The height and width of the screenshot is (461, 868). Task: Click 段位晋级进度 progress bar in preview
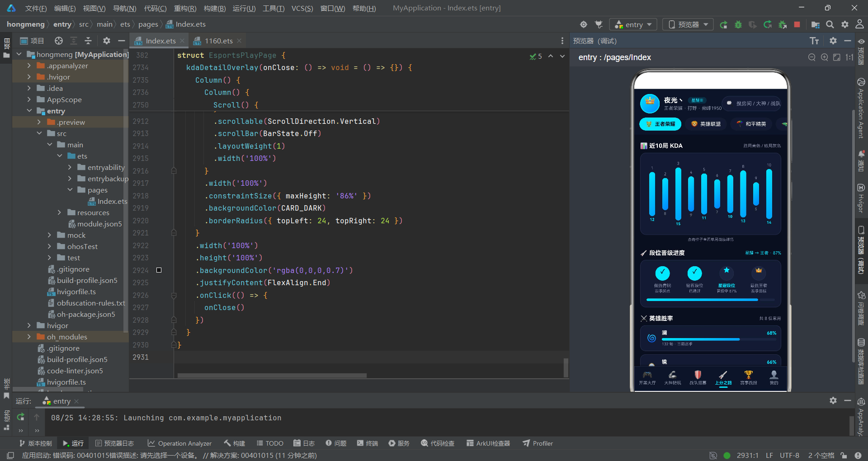[710, 300]
